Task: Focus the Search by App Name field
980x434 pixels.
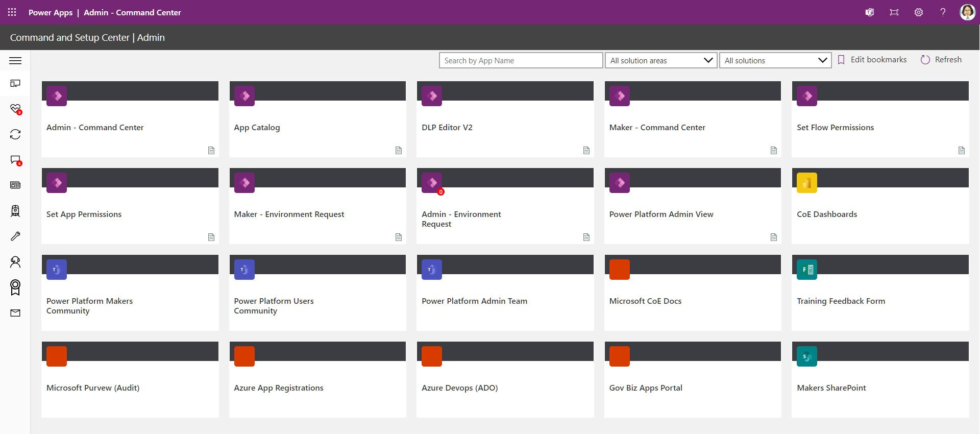Action: pyautogui.click(x=521, y=60)
